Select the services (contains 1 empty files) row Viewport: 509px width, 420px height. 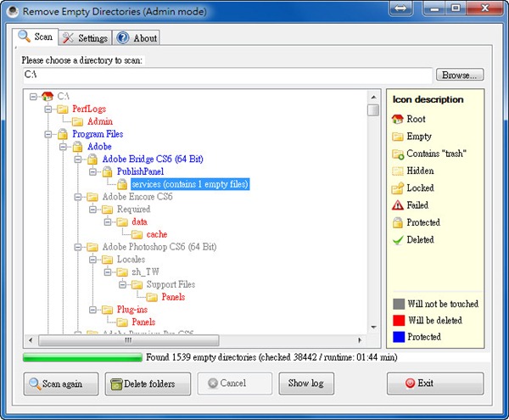click(190, 184)
